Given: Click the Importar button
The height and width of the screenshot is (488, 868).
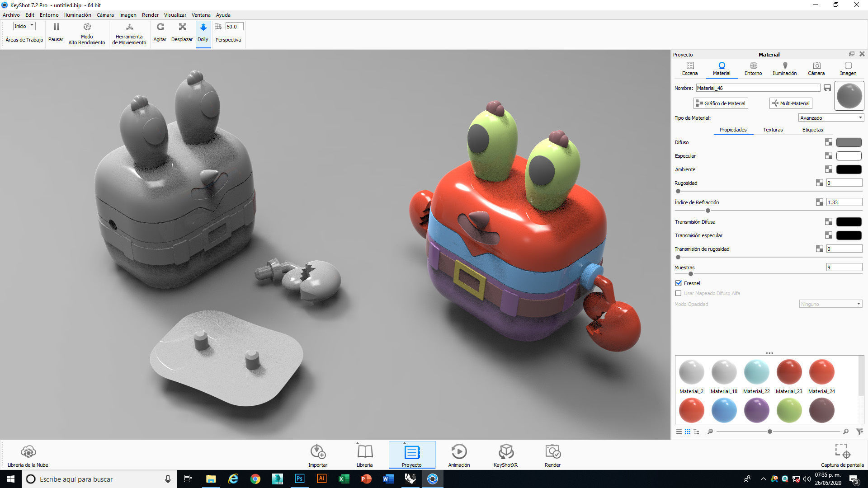Looking at the screenshot, I should pyautogui.click(x=318, y=455).
